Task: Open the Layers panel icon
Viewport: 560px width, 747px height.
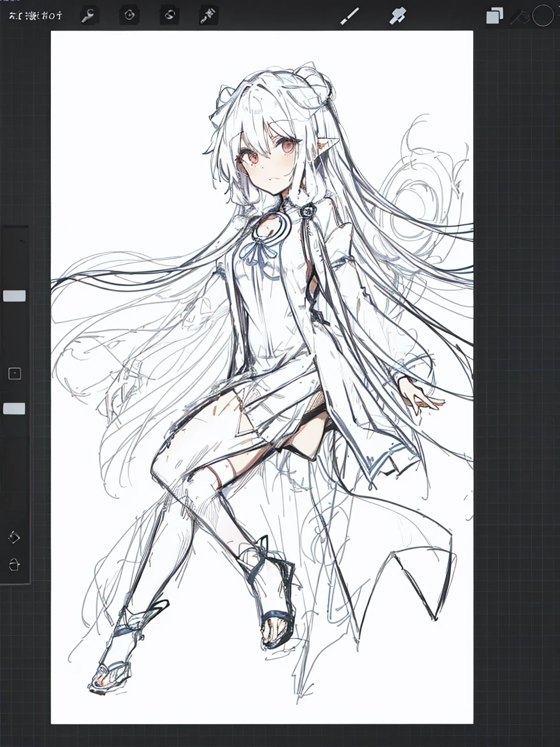Action: (494, 16)
